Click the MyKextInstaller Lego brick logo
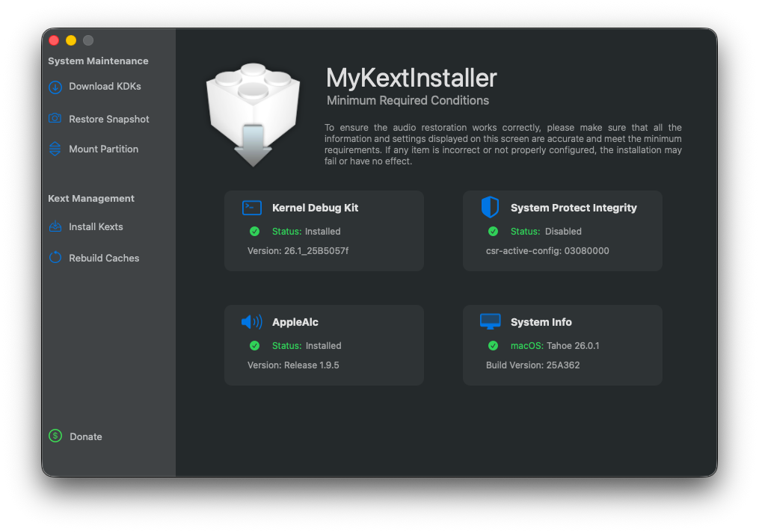Viewport: 759px width, 532px height. coord(253,114)
